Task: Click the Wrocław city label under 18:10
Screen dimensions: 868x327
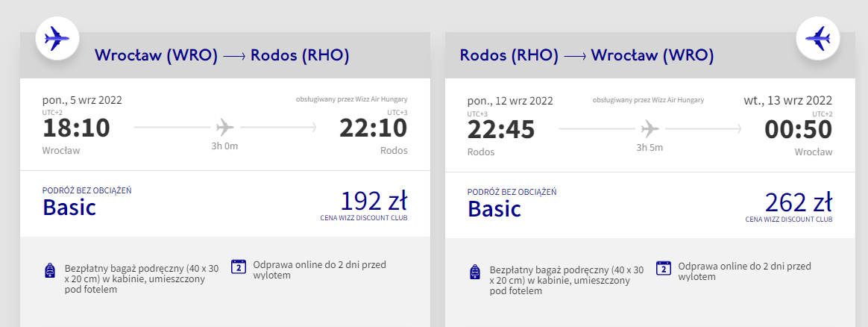Action: coord(61,150)
